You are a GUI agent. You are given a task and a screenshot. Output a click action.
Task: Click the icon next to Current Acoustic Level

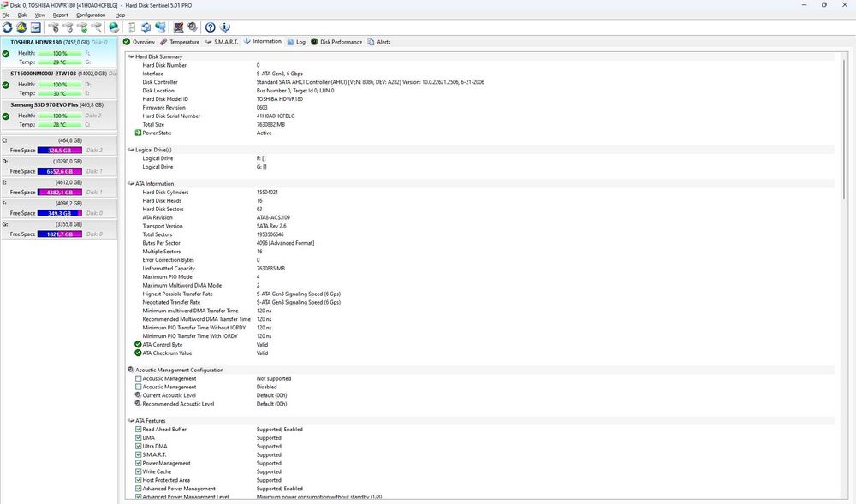[138, 395]
